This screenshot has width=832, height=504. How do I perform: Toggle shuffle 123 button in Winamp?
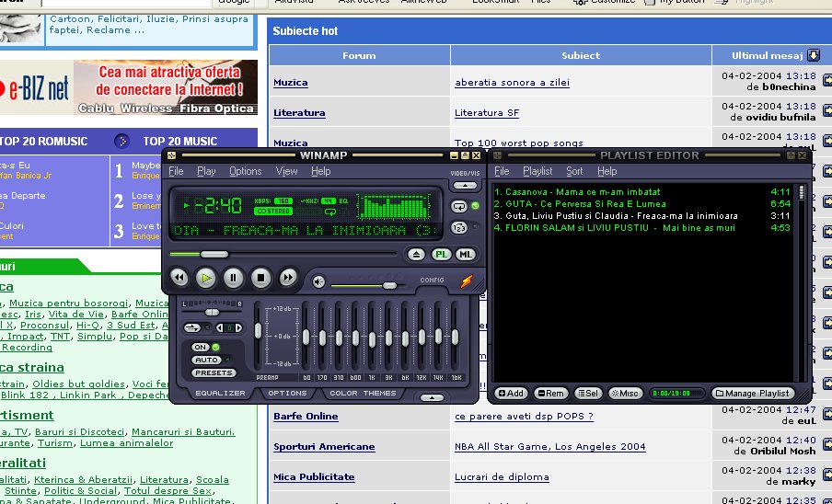coord(459,228)
